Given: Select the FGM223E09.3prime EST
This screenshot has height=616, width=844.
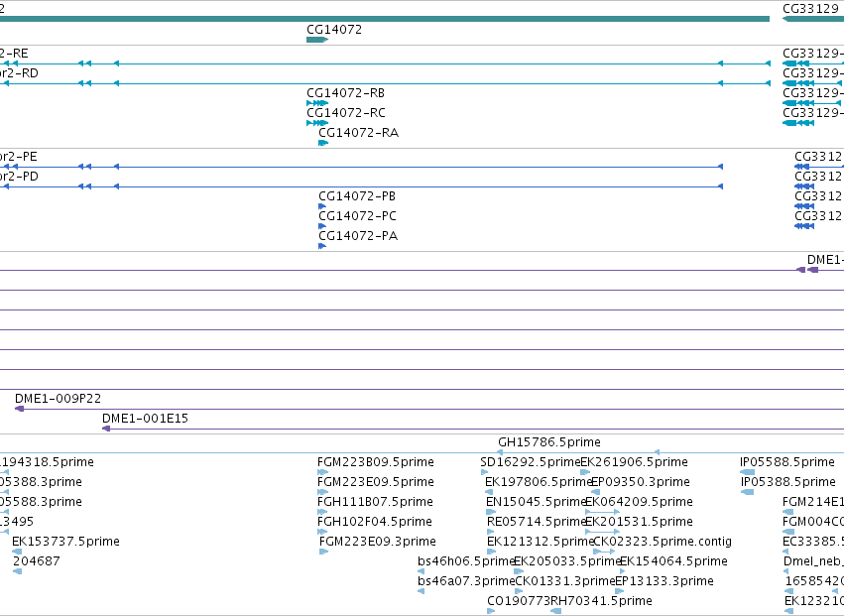Looking at the screenshot, I should pyautogui.click(x=378, y=542).
